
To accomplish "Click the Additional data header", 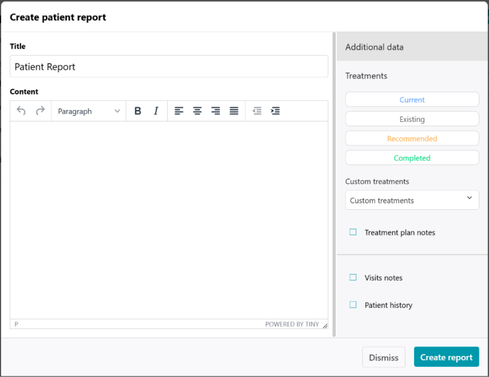I will (412, 47).
